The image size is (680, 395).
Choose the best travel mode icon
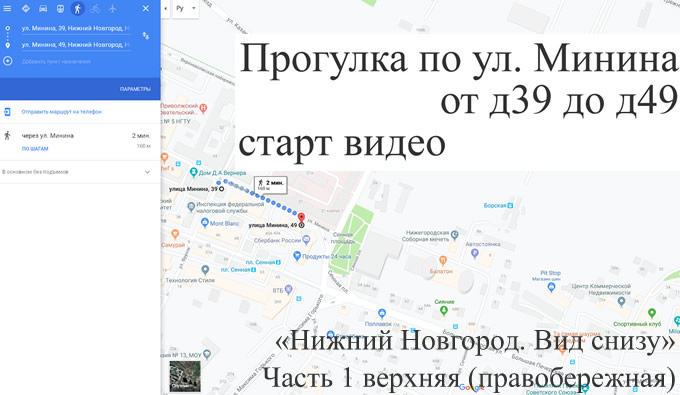coord(26,8)
